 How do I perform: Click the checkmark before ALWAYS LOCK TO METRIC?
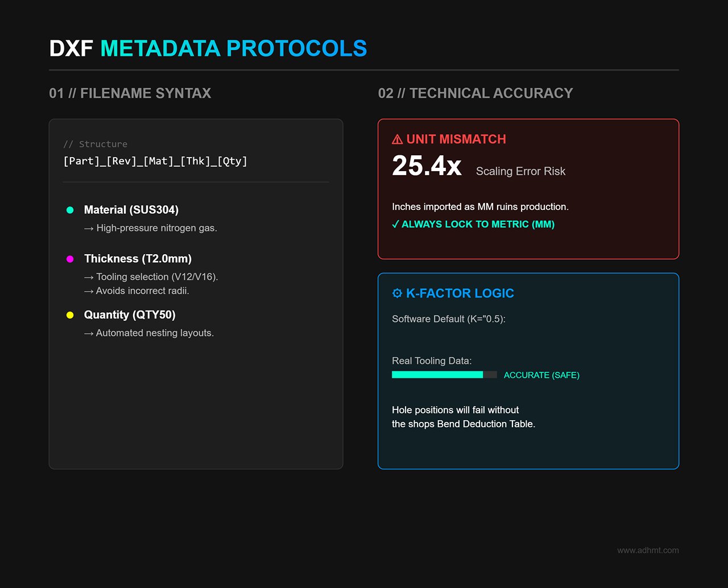[x=395, y=225]
